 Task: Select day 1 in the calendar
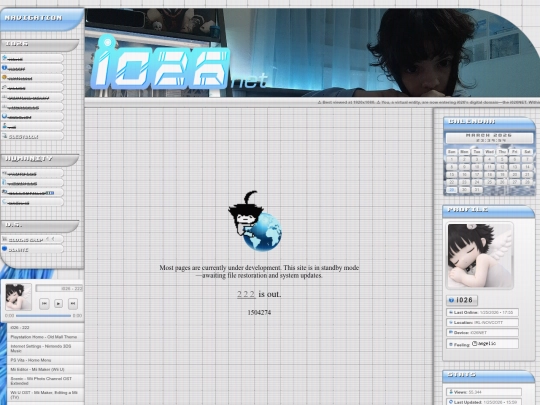pos(451,159)
